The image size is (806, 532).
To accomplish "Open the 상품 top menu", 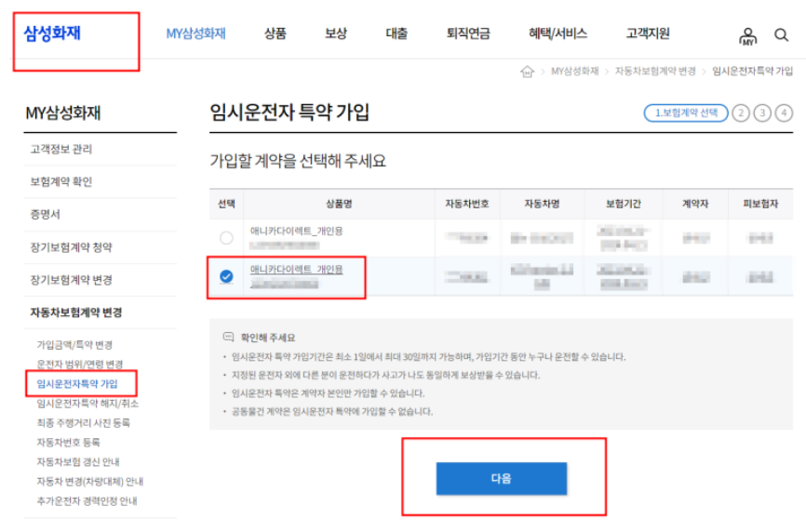I will (275, 33).
